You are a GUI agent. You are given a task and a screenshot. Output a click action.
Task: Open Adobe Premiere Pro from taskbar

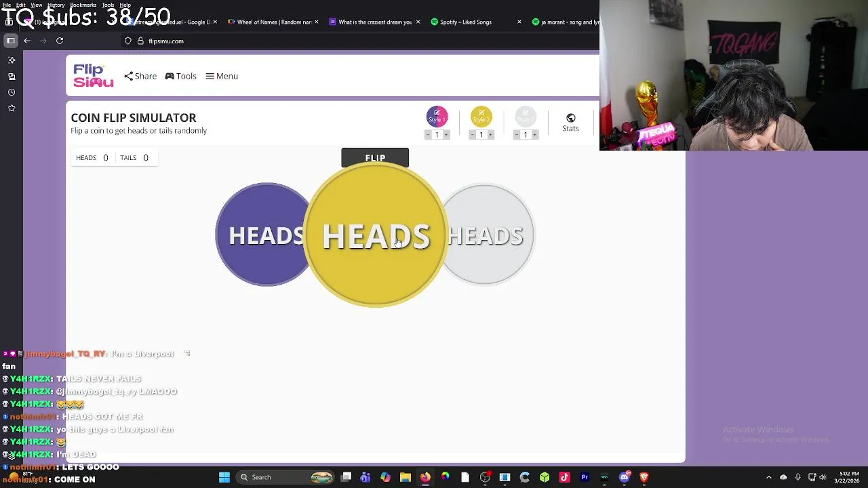pos(585,477)
